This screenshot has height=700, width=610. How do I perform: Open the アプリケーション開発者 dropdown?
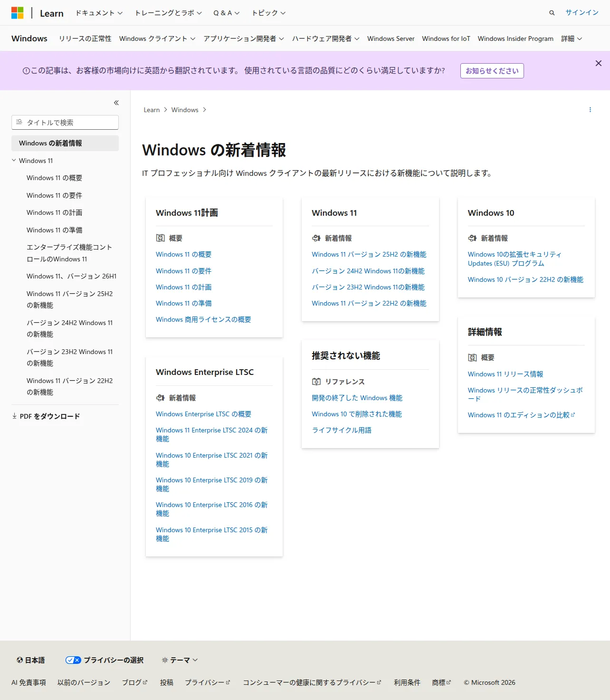(x=244, y=38)
